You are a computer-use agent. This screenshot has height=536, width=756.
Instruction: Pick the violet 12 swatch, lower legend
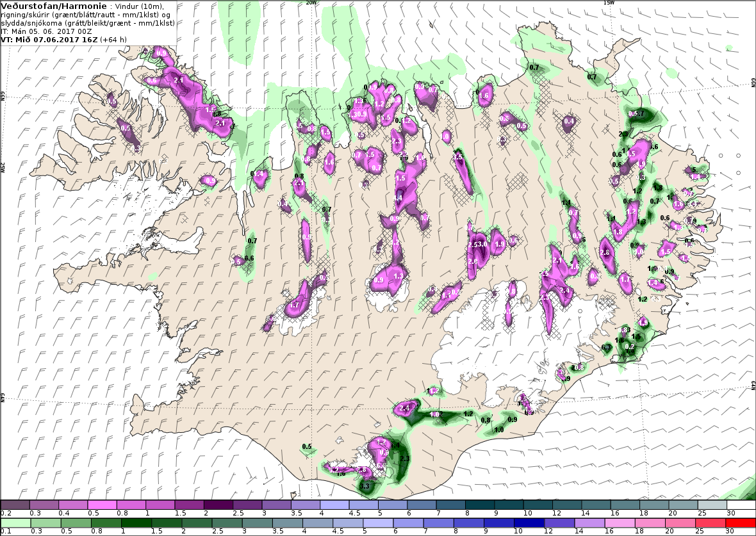click(559, 523)
